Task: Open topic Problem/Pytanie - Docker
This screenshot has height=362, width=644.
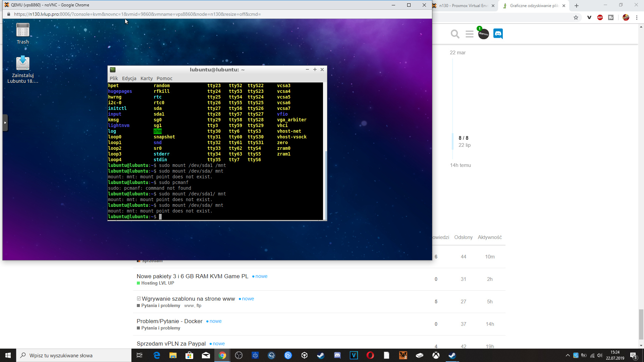Action: 169,321
